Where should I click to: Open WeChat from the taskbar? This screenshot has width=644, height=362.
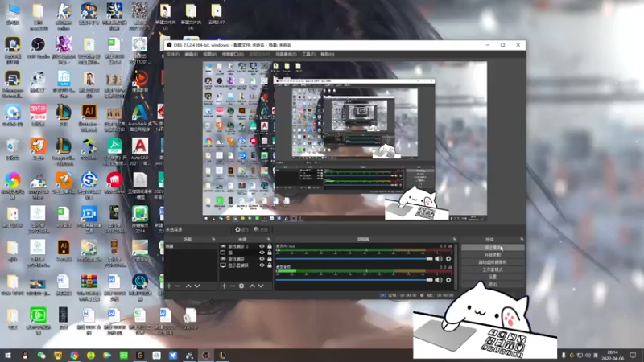(42, 356)
